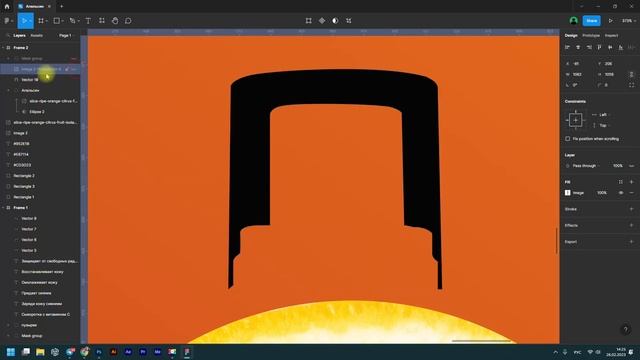Click the Image fill thumbnail swatch
This screenshot has width=640, height=360.
point(568,193)
